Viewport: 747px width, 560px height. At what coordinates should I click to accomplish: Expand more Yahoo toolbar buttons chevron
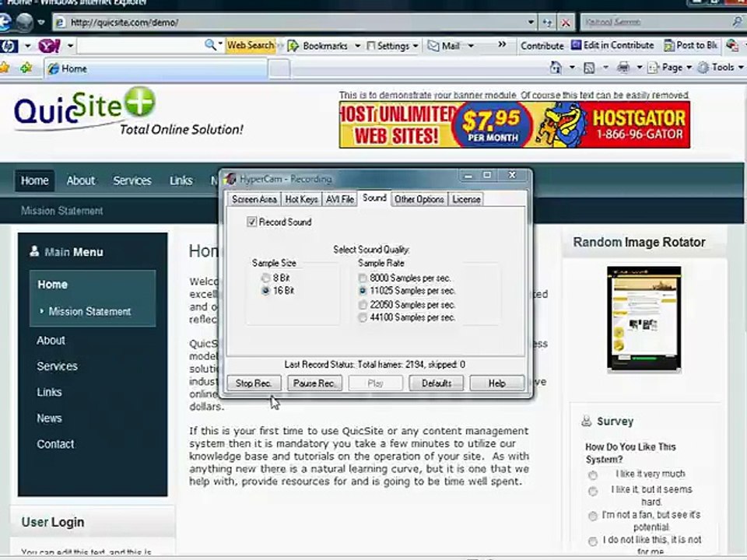(502, 45)
